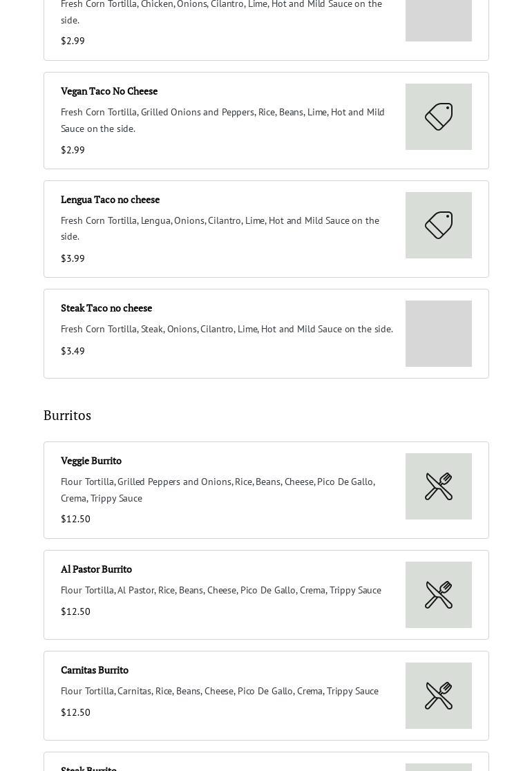Image resolution: width=532 pixels, height=771 pixels.
Task: Click the tag icon for Vegan Taco
Action: click(439, 117)
